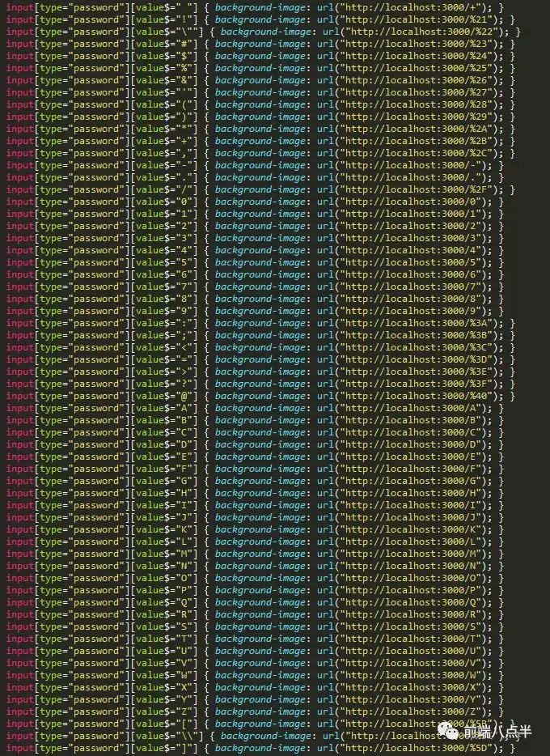Image resolution: width=550 pixels, height=756 pixels.
Task: Select the rule with value$="-"
Action: 254,165
